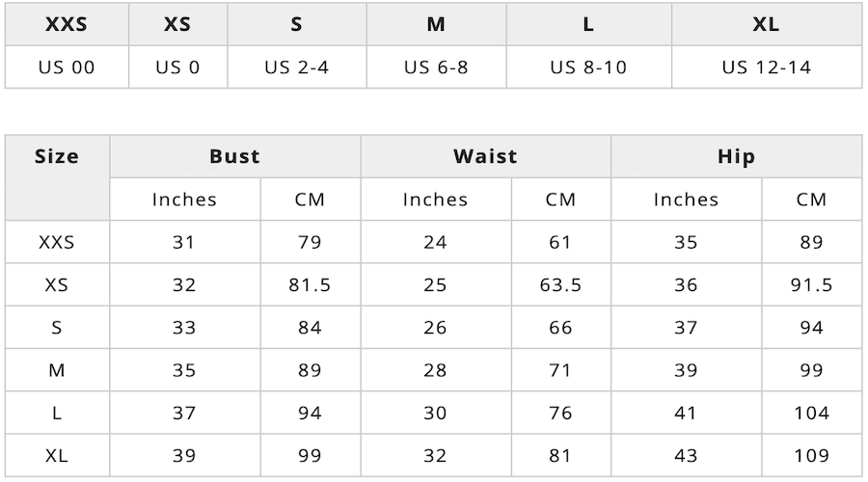Select the Hip column header

pyautogui.click(x=736, y=156)
